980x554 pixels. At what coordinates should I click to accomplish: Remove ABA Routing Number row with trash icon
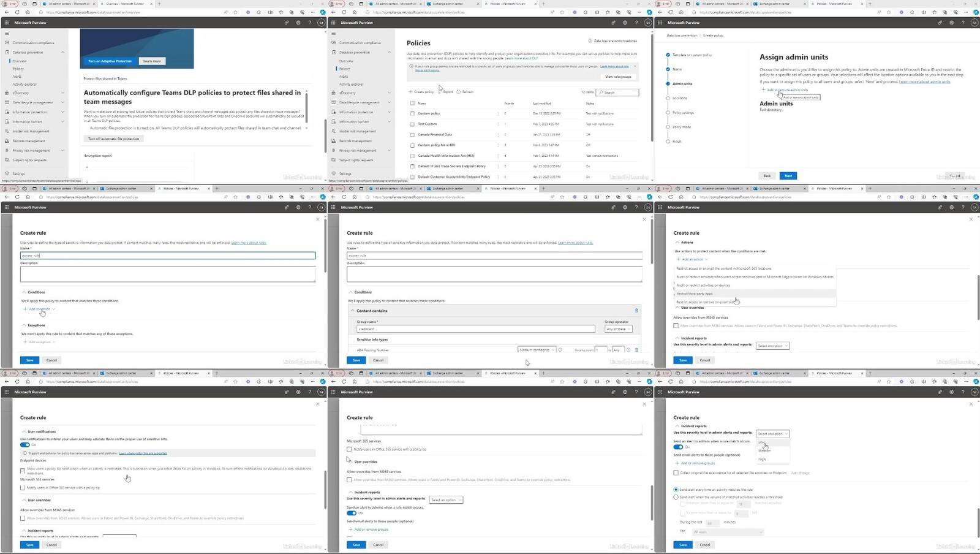pyautogui.click(x=636, y=350)
